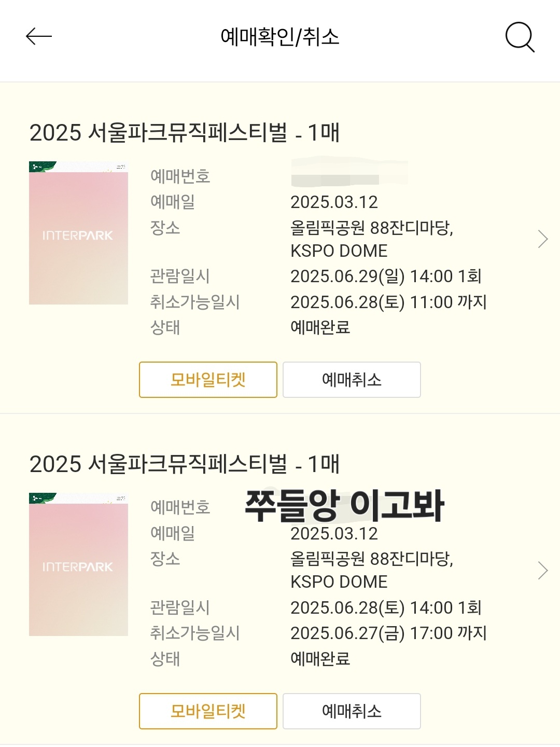560x747 pixels.
Task: Tap the 쭈들앙 이고바 overlay text
Action: pos(344,506)
